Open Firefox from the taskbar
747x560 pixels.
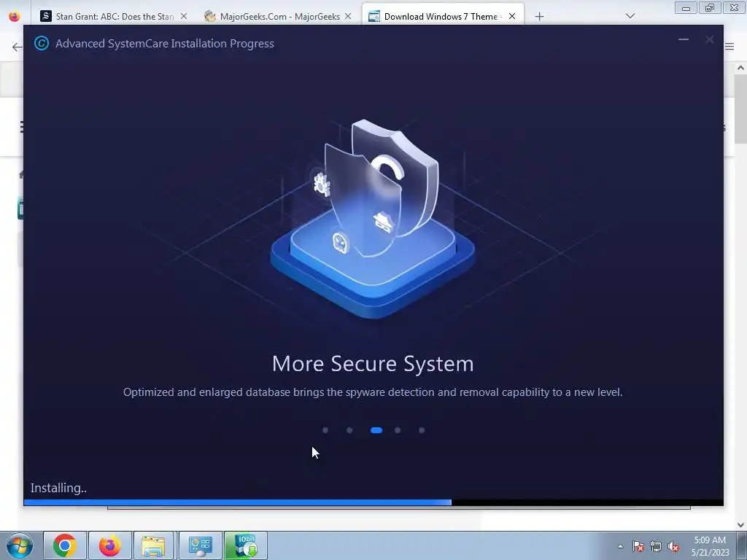(109, 545)
